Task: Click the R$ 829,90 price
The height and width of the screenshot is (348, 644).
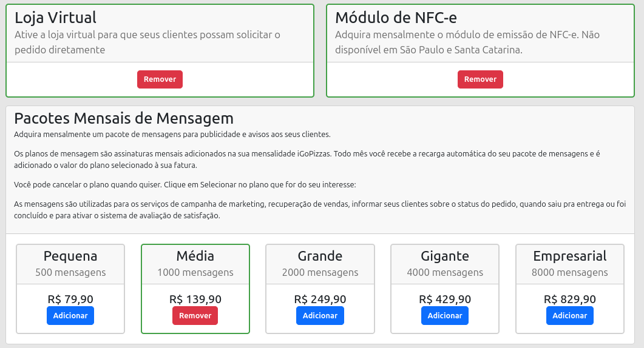Action: 569,299
